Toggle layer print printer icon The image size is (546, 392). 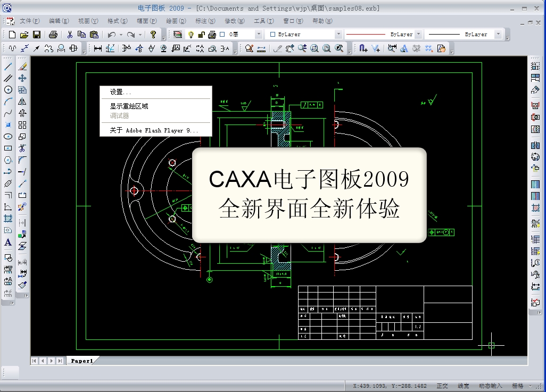pos(212,35)
